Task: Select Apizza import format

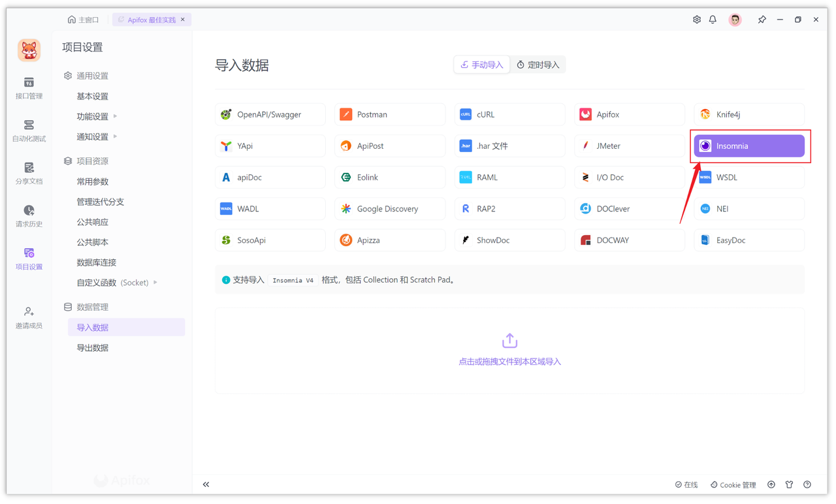Action: (390, 240)
